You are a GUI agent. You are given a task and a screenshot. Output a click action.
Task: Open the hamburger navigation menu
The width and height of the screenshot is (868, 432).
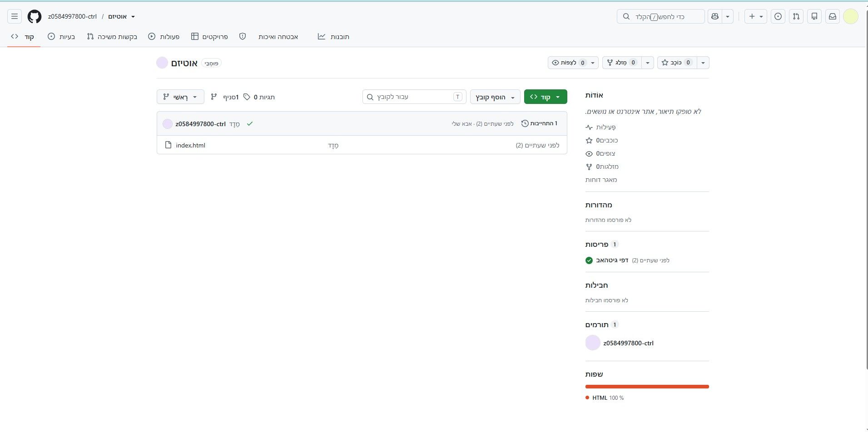(x=15, y=16)
